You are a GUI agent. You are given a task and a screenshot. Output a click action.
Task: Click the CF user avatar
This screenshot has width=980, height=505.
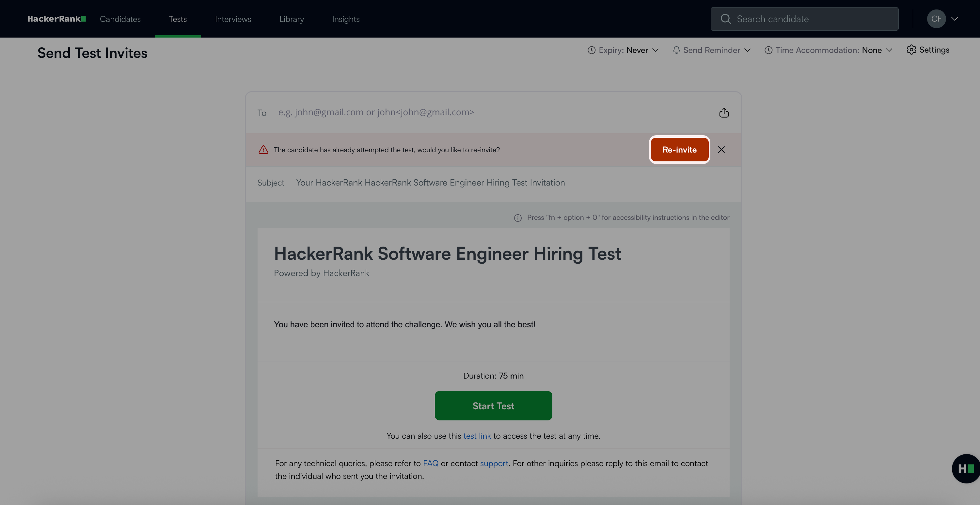(936, 19)
